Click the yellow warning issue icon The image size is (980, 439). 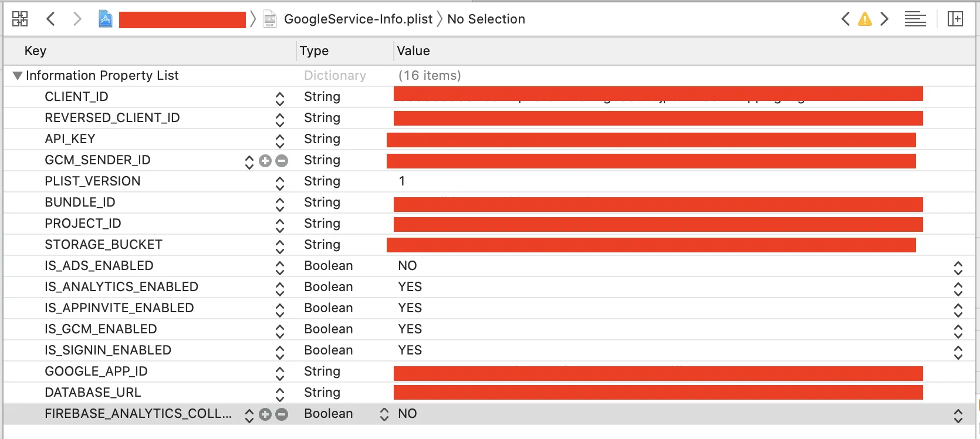click(864, 19)
